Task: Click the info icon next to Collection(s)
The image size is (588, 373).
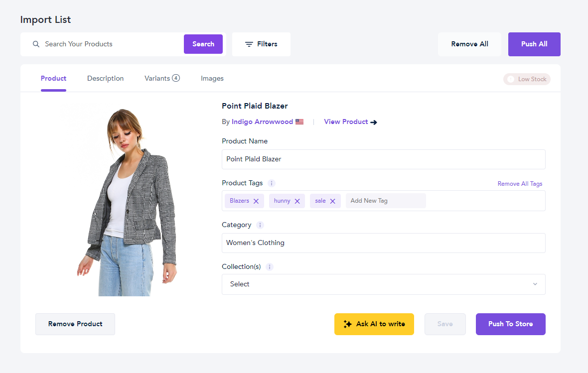Action: [270, 267]
